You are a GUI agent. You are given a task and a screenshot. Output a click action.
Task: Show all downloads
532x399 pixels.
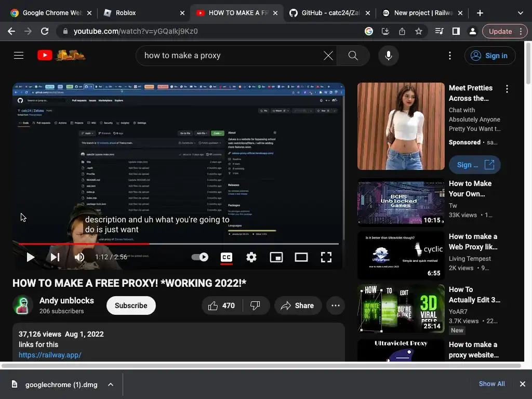tap(491, 384)
